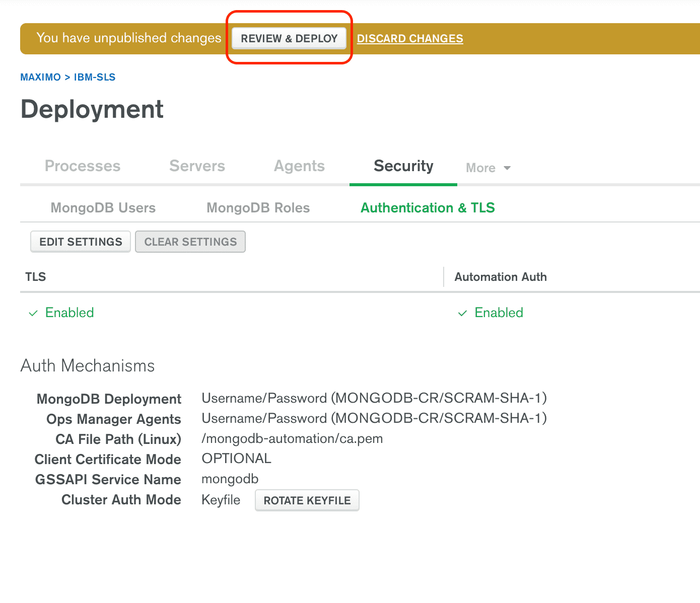Click the 'Automation Auth' column header
Screen dimensions: 700x603
(501, 277)
